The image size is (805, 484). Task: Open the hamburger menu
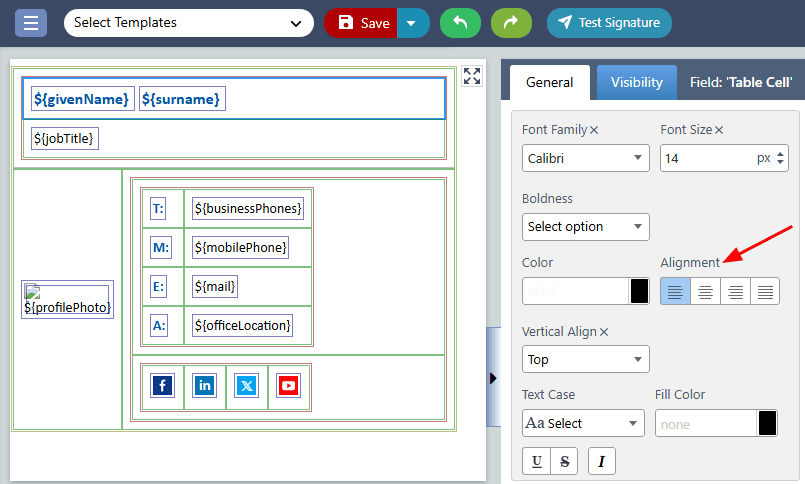pyautogui.click(x=31, y=22)
